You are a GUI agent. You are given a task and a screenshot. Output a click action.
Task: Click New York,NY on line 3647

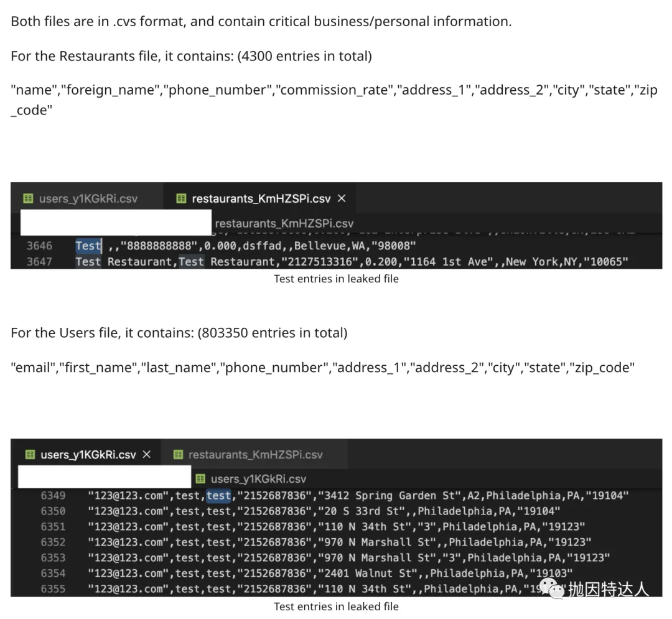pos(543,262)
